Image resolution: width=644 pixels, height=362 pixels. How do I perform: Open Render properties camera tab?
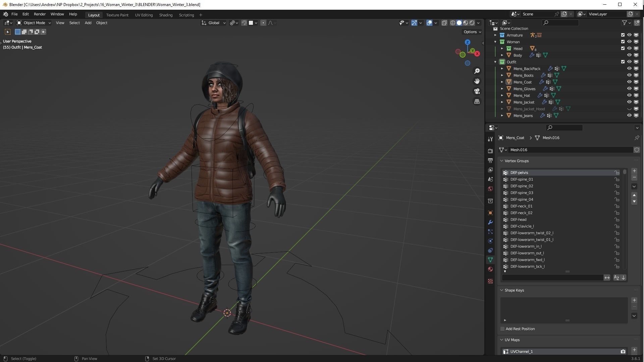point(490,151)
